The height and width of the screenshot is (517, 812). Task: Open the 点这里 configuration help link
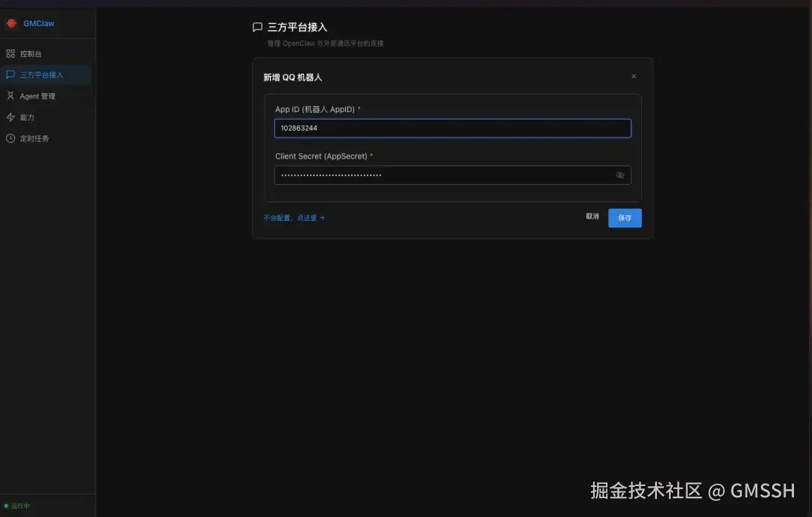(x=308, y=217)
